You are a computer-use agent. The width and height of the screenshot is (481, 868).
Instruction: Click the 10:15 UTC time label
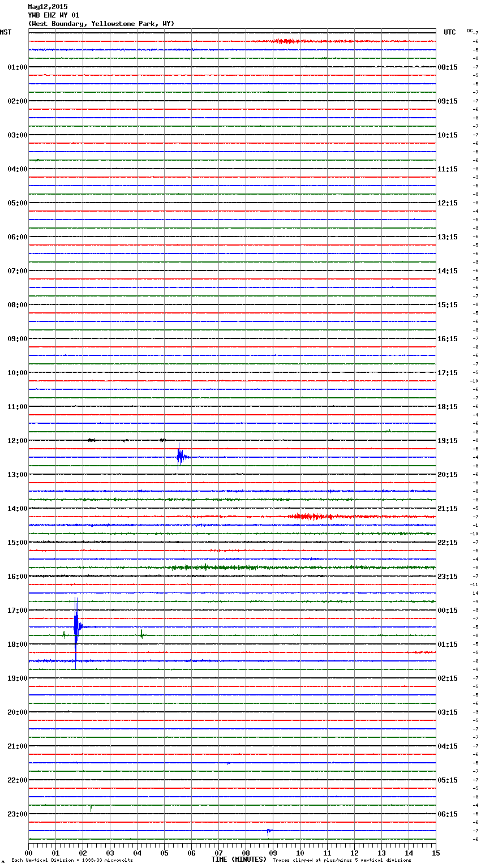(448, 135)
